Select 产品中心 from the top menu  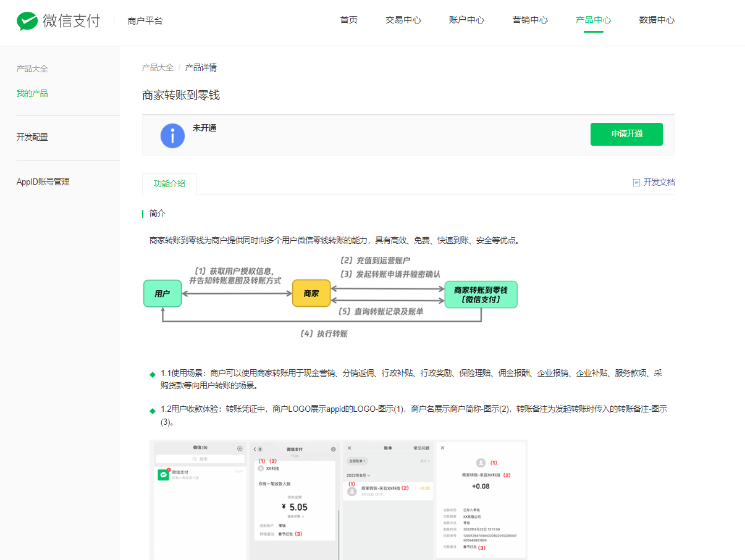point(593,20)
